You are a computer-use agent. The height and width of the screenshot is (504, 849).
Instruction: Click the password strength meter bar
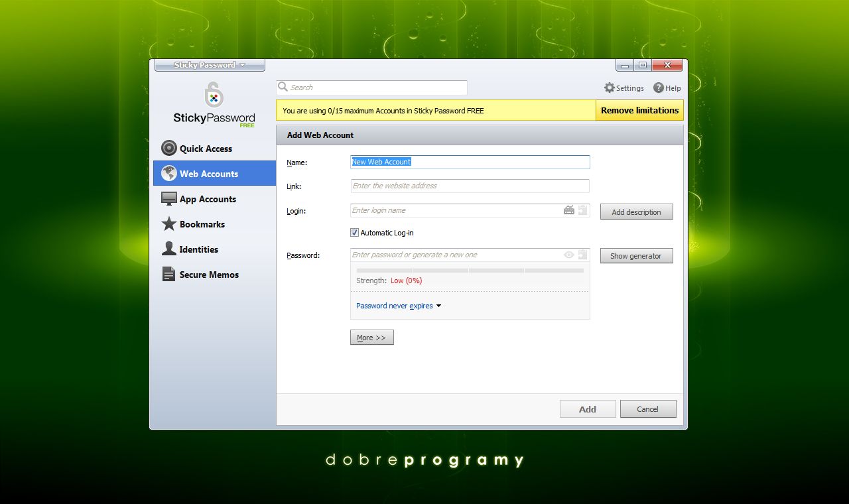point(470,271)
